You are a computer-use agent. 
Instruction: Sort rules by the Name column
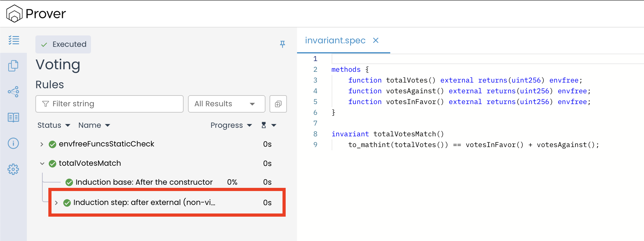tap(94, 125)
